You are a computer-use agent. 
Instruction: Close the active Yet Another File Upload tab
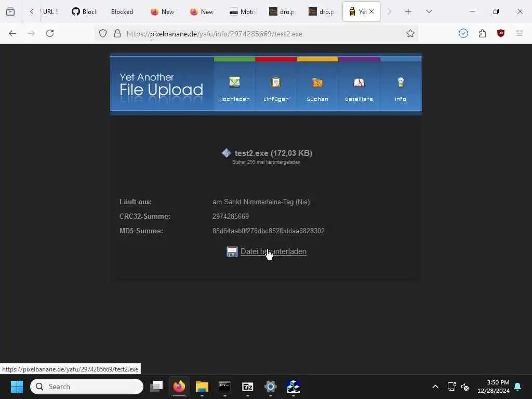pyautogui.click(x=371, y=11)
